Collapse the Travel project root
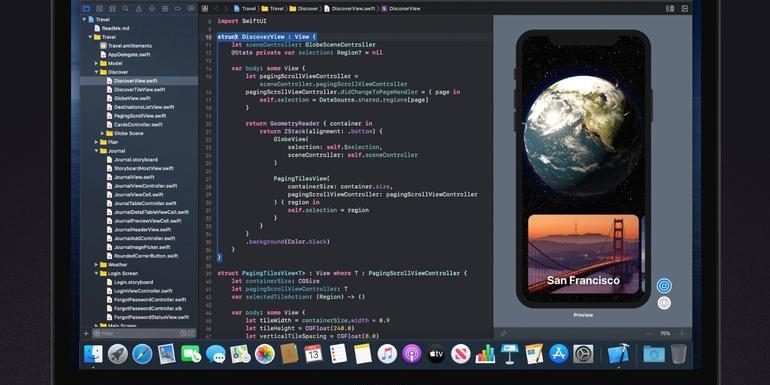Image resolution: width=770 pixels, height=385 pixels. (84, 20)
